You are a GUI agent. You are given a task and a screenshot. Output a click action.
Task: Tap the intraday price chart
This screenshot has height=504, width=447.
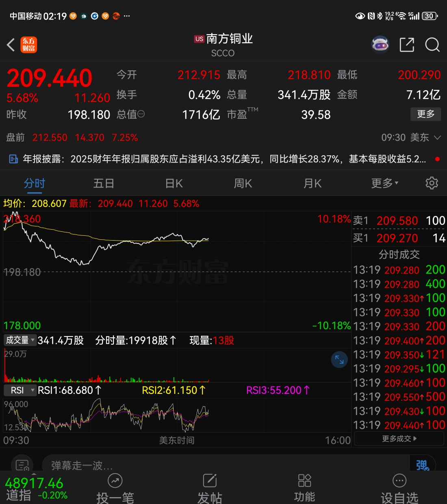click(x=177, y=271)
